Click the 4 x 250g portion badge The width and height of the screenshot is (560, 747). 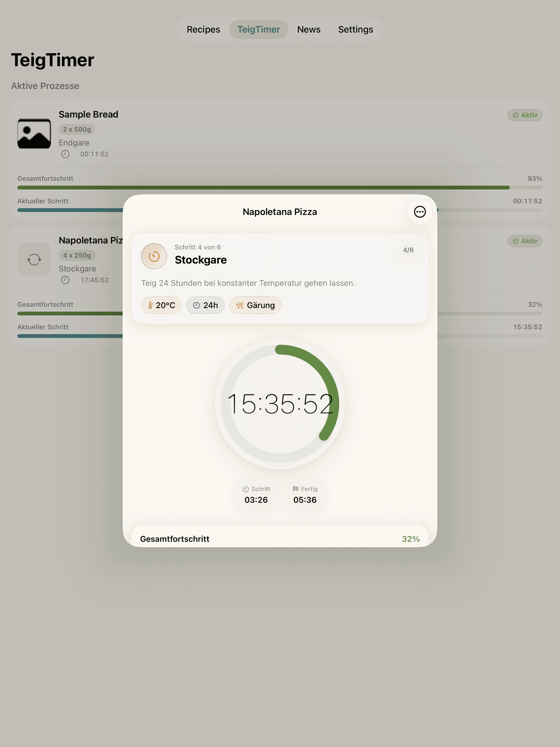[x=77, y=255]
